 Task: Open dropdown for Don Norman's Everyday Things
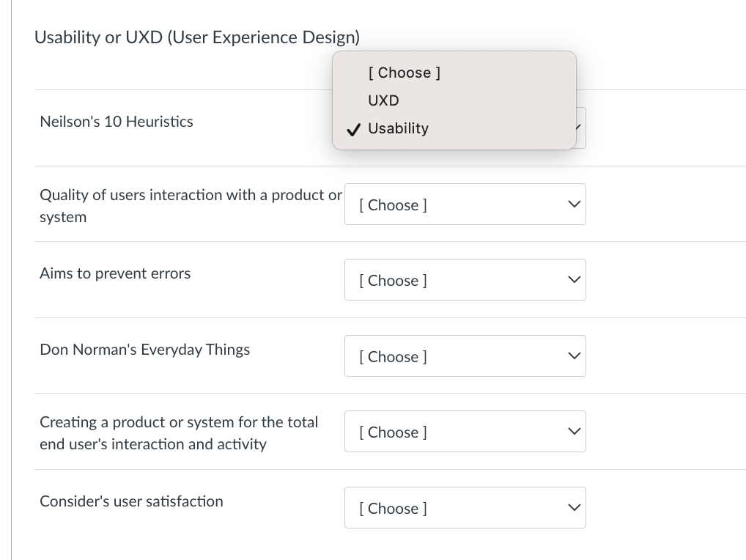pos(465,356)
